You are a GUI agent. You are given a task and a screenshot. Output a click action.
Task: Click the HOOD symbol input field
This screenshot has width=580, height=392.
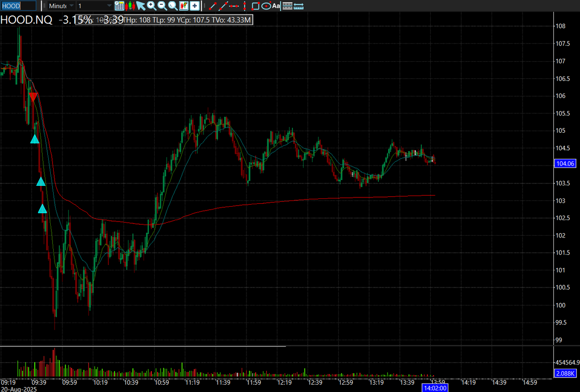[18, 6]
